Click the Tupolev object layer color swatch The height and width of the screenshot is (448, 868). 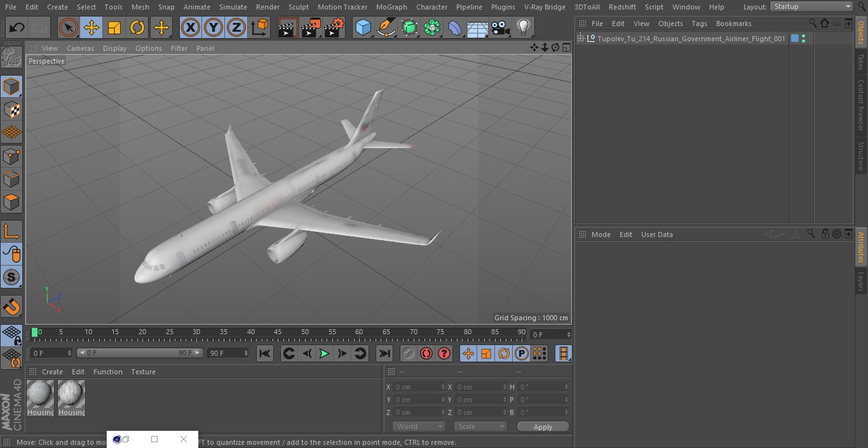795,39
